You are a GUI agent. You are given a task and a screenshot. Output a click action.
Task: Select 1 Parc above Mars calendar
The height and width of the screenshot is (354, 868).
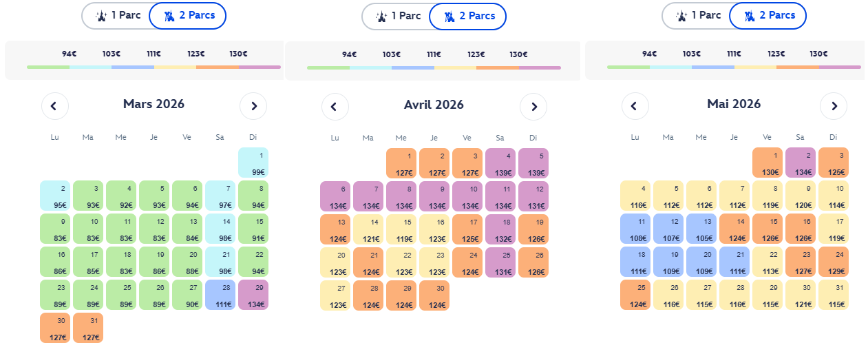pyautogui.click(x=116, y=15)
